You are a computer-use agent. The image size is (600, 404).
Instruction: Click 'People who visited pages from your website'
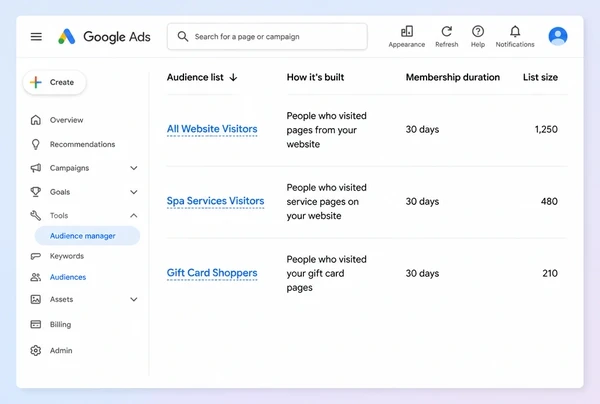click(326, 130)
